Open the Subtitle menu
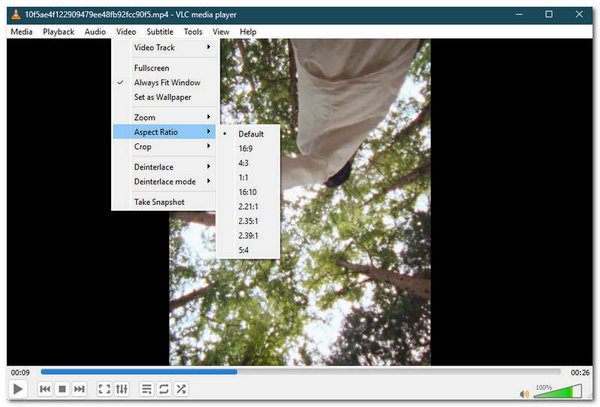The image size is (600, 407). pos(159,32)
